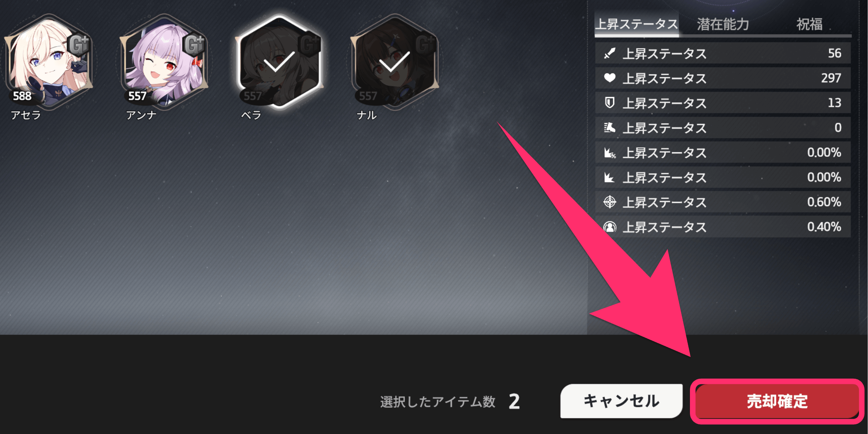
Task: Click the キャンセル button
Action: pyautogui.click(x=621, y=401)
